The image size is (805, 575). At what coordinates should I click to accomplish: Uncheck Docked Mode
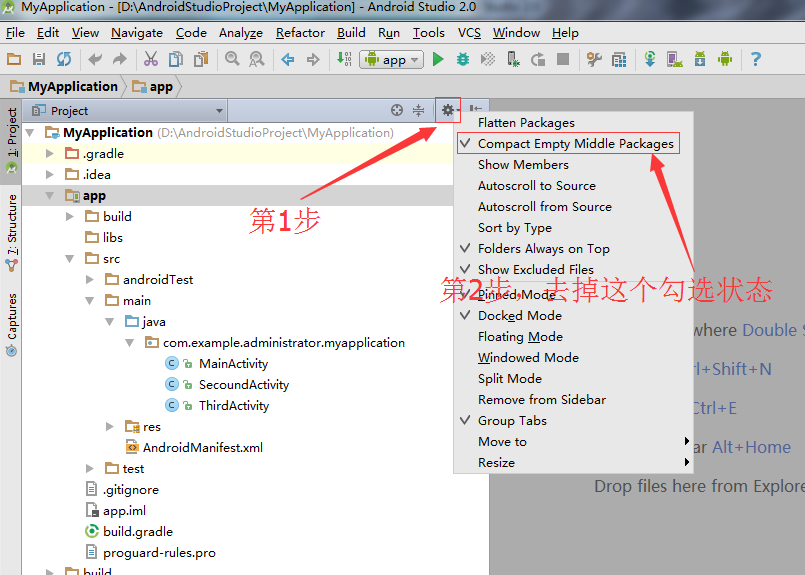tap(573, 316)
